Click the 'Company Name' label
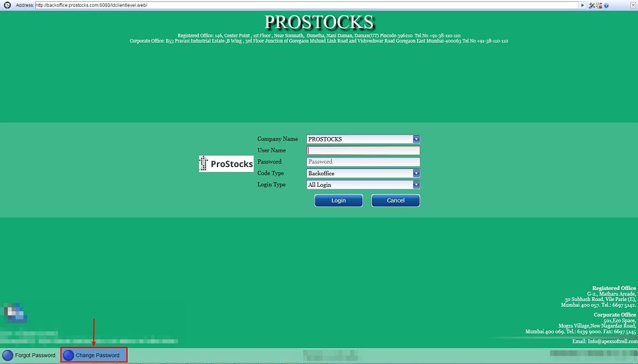 [278, 139]
